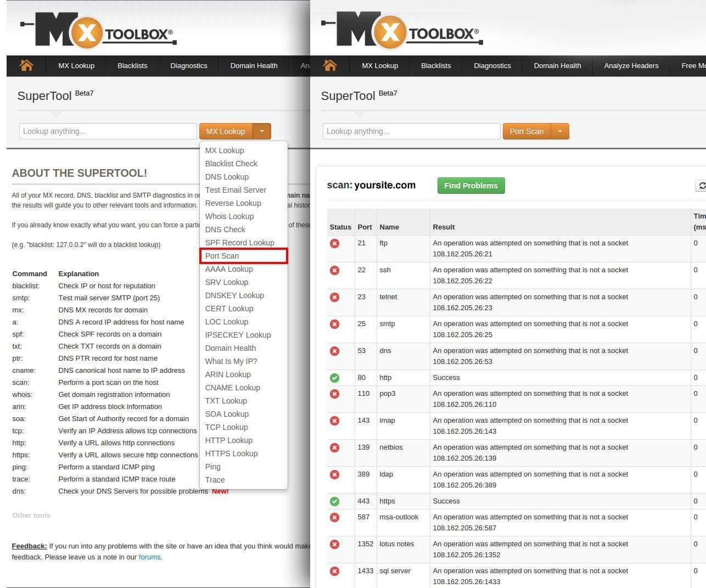
Task: Click red status icon for port 587 msa-outlook
Action: 334,517
